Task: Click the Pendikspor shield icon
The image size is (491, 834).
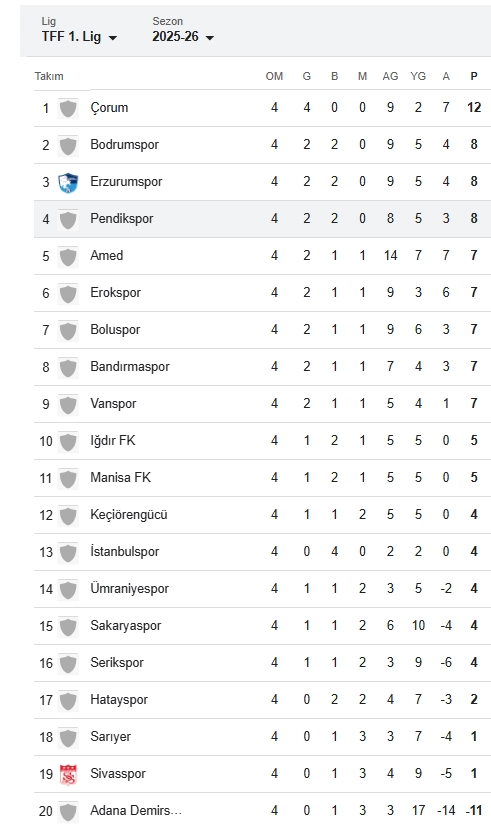Action: [x=68, y=219]
